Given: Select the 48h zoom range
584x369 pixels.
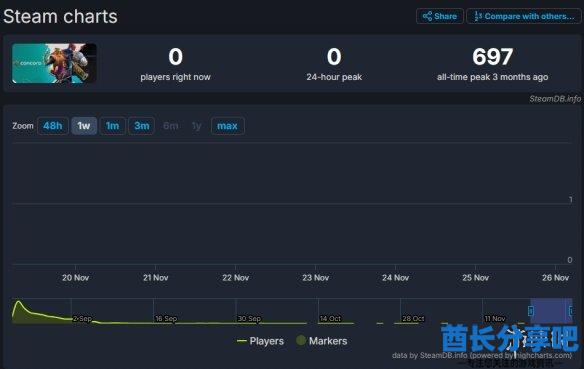Looking at the screenshot, I should tap(53, 126).
